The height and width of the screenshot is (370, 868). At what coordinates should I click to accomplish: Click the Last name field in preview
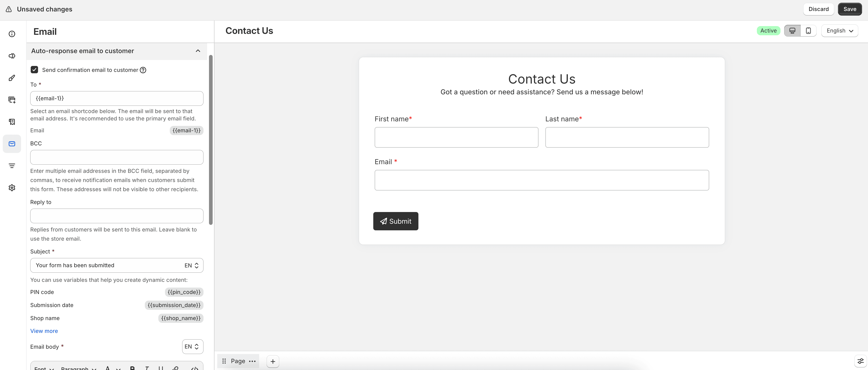tap(627, 137)
